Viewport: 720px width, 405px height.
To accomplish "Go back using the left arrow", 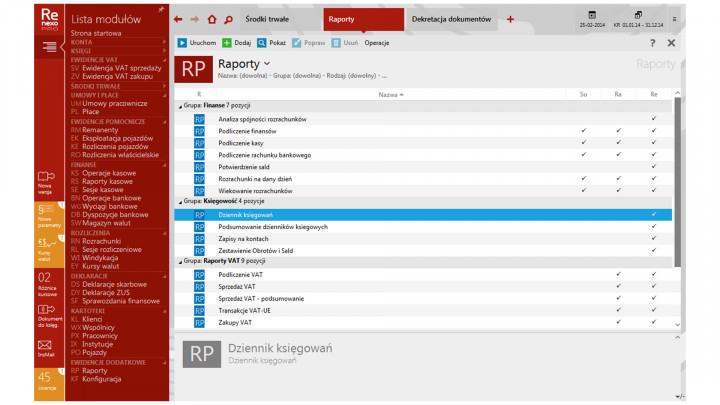I will [178, 19].
